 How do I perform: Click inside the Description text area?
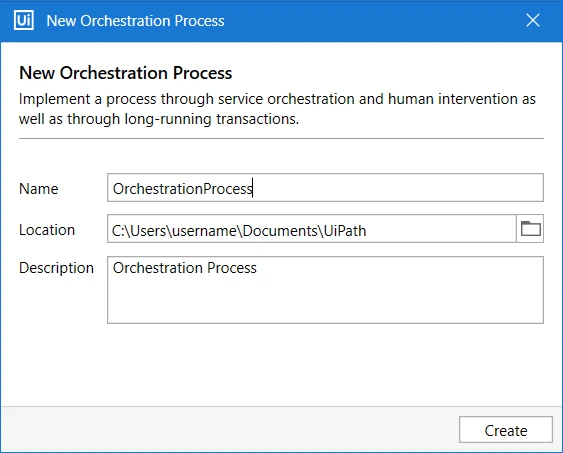(x=325, y=290)
